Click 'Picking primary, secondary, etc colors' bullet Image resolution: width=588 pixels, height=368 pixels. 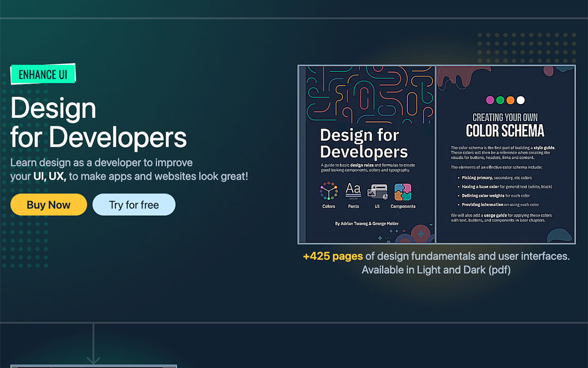[x=497, y=178]
